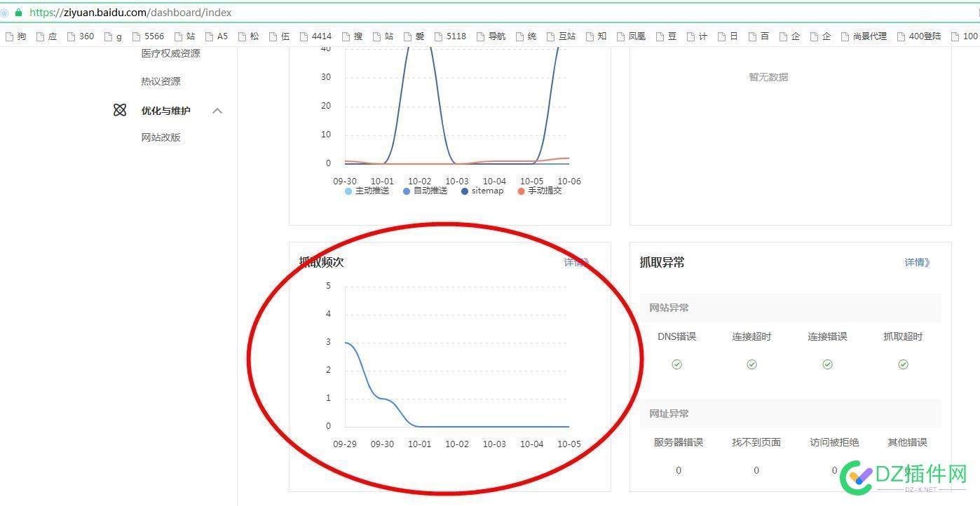The image size is (980, 506).
Task: Open the 尚景代理 bookmark
Action: point(864,36)
